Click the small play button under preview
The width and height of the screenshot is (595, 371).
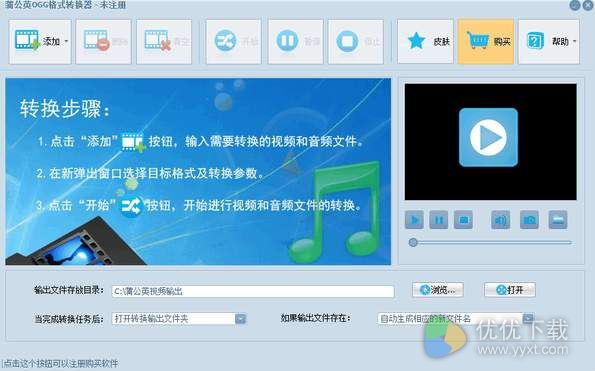(x=414, y=220)
